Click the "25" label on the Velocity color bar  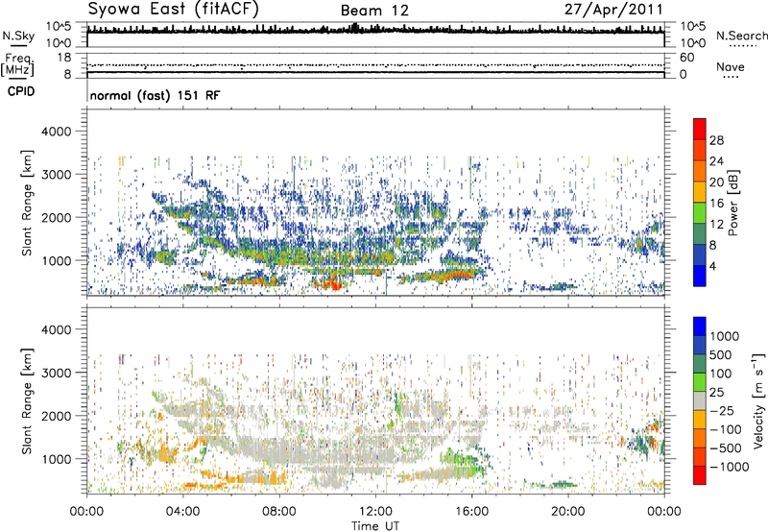[716, 392]
